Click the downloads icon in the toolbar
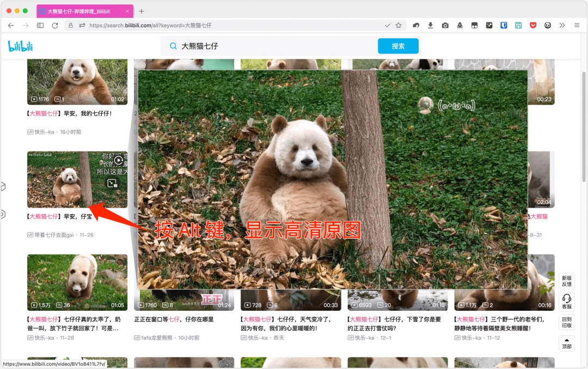The height and width of the screenshot is (369, 588). click(430, 25)
